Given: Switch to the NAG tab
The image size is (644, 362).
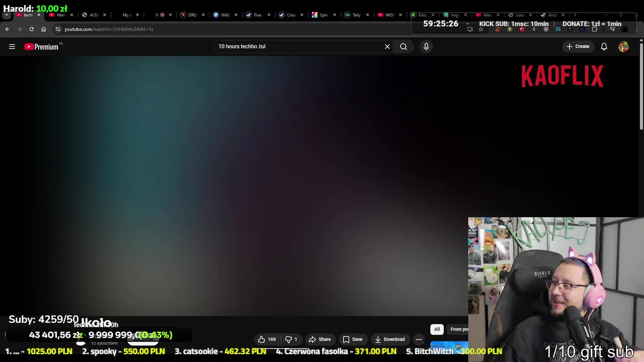Looking at the screenshot, I should tap(224, 15).
